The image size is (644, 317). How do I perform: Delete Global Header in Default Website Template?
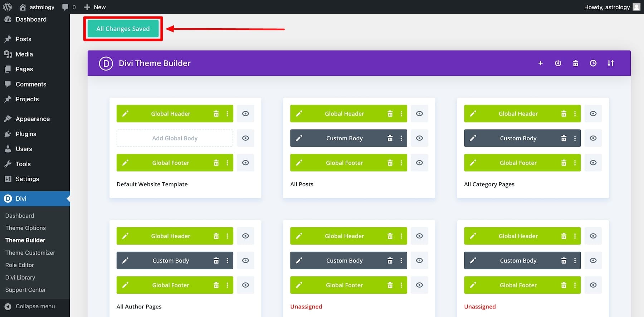tap(216, 114)
